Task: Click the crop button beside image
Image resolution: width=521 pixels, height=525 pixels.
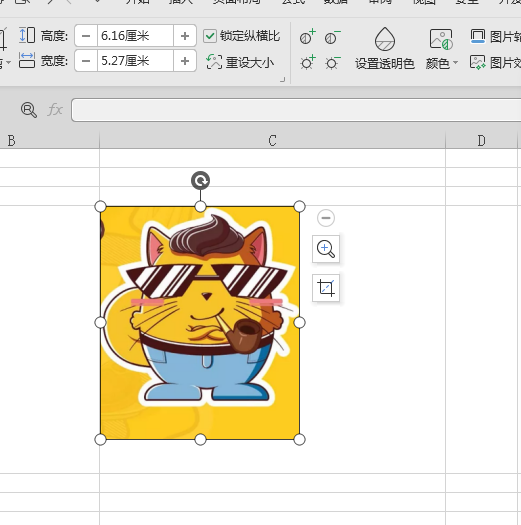Action: 326,288
